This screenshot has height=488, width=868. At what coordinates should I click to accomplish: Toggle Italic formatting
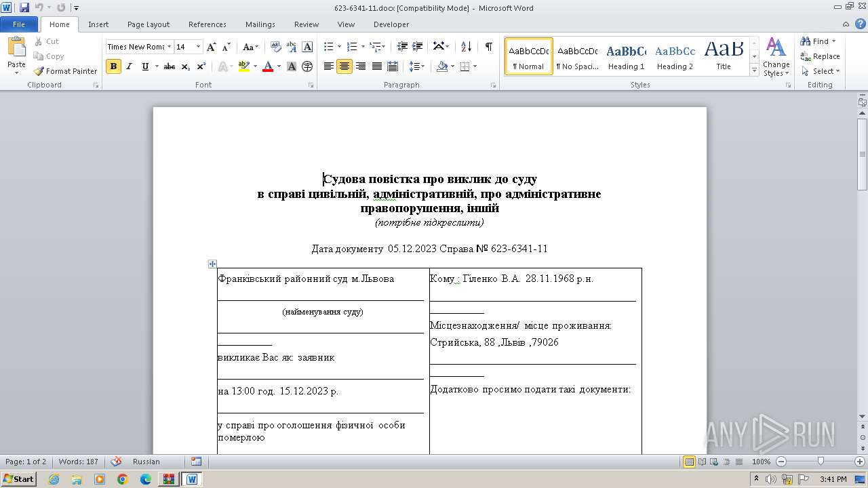pos(130,66)
